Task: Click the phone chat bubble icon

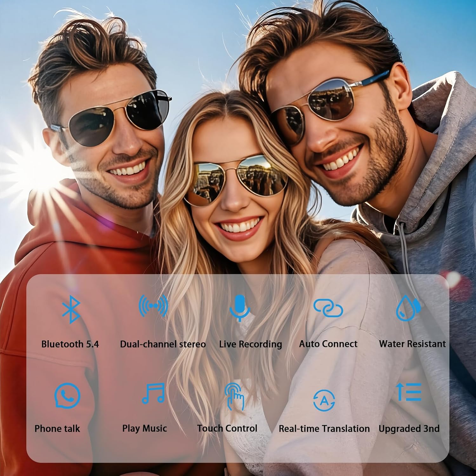Action: coord(67,395)
